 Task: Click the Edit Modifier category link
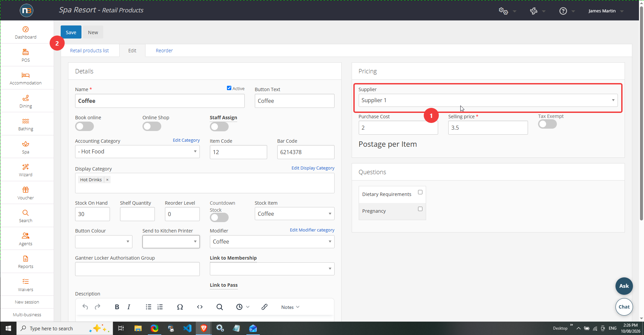pyautogui.click(x=312, y=230)
